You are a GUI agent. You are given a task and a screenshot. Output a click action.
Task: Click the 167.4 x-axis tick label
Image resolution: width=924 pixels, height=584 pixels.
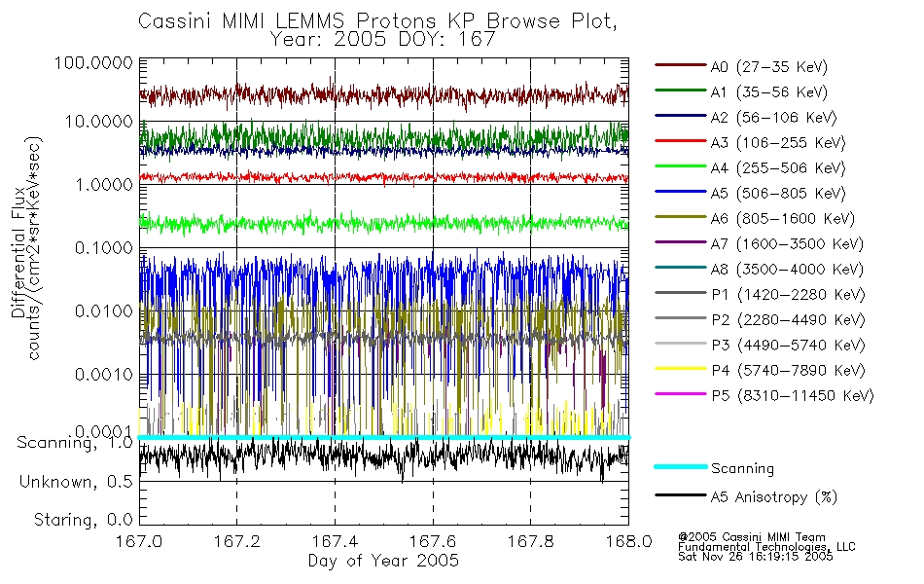click(335, 541)
